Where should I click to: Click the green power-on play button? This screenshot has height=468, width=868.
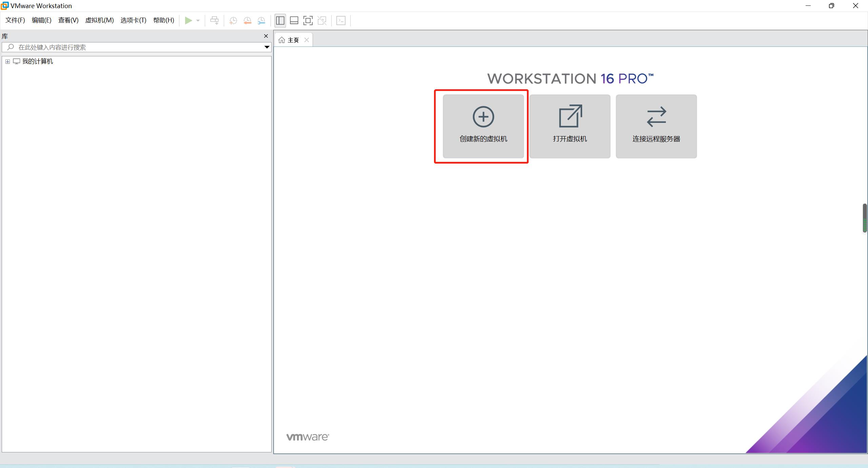point(188,21)
